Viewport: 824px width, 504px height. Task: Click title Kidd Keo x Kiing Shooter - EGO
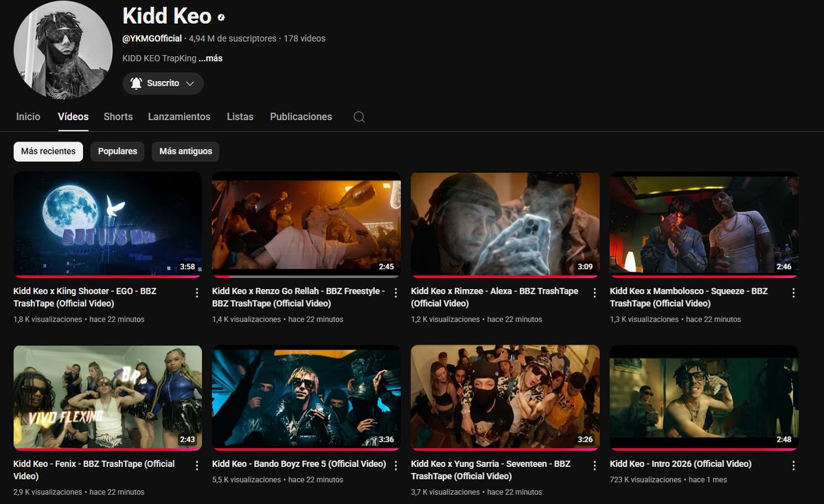pyautogui.click(x=85, y=297)
